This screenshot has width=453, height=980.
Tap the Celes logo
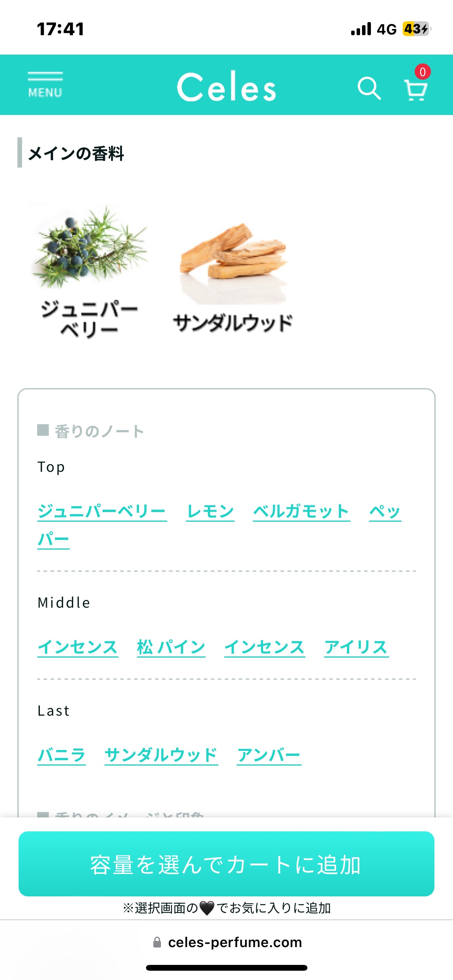(226, 87)
